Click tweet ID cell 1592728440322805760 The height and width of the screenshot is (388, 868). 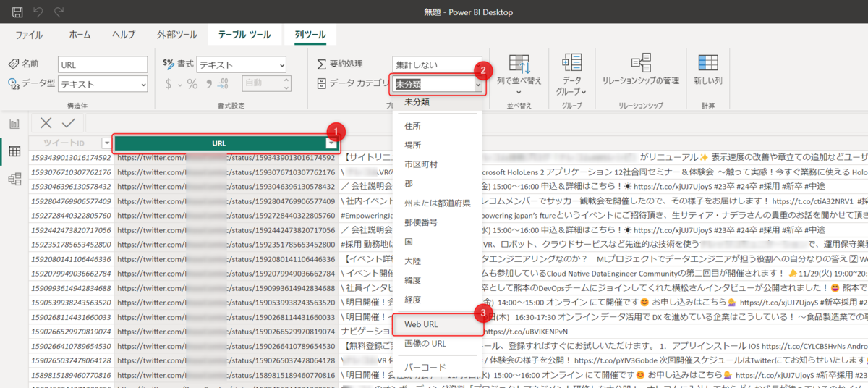coord(71,216)
